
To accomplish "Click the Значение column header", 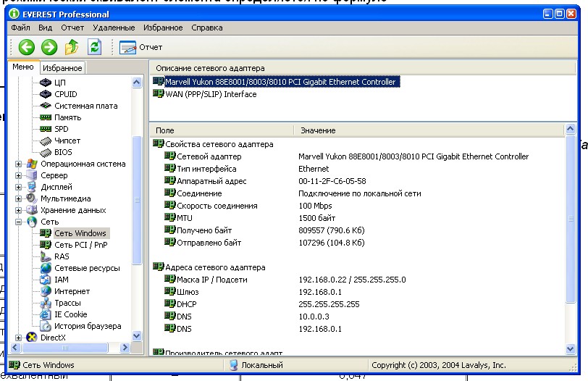I will pos(317,130).
